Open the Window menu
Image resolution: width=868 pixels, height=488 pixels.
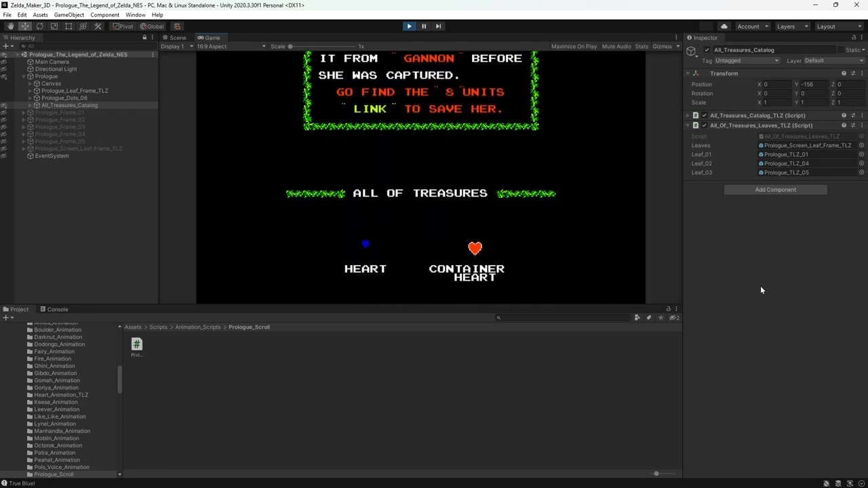136,15
